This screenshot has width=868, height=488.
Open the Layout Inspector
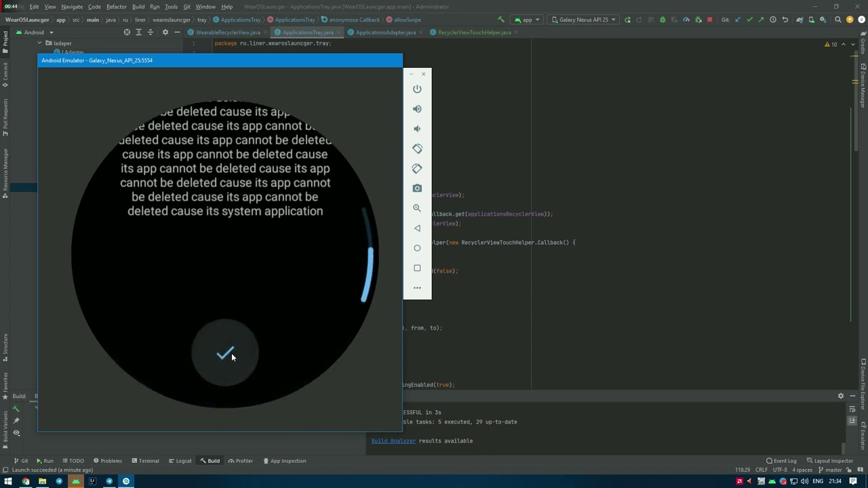(x=829, y=461)
